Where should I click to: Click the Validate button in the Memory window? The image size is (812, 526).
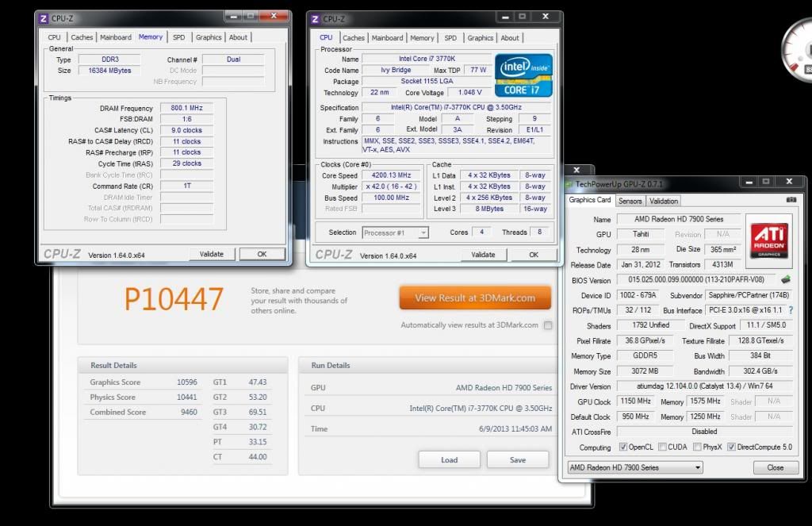[x=212, y=254]
